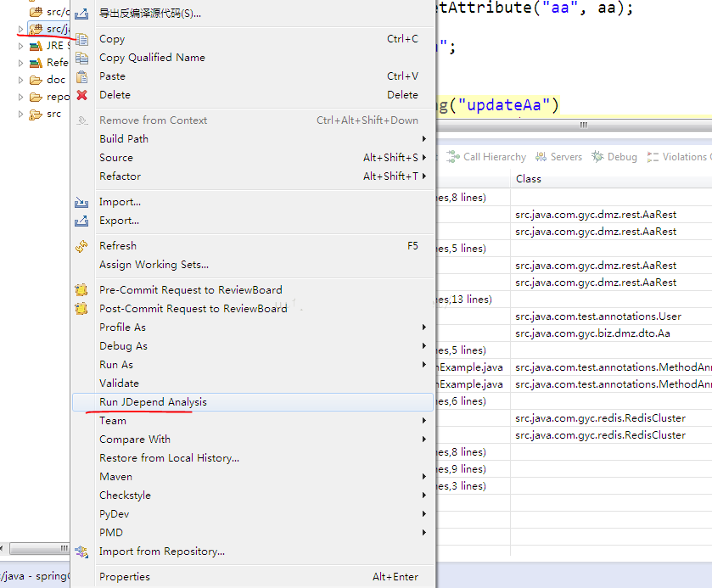Open the Source submenu
712x588 pixels.
coord(253,158)
